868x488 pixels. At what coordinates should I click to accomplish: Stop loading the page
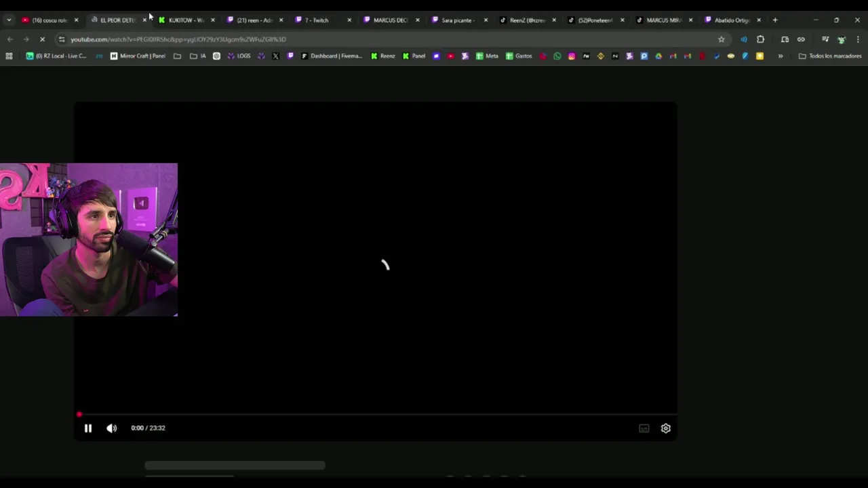(42, 39)
